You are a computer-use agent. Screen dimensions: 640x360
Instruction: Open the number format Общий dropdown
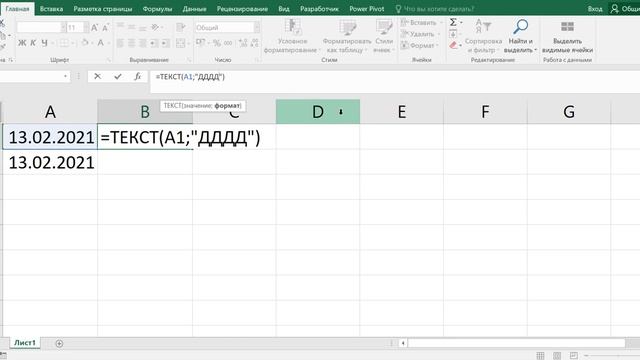[x=257, y=28]
